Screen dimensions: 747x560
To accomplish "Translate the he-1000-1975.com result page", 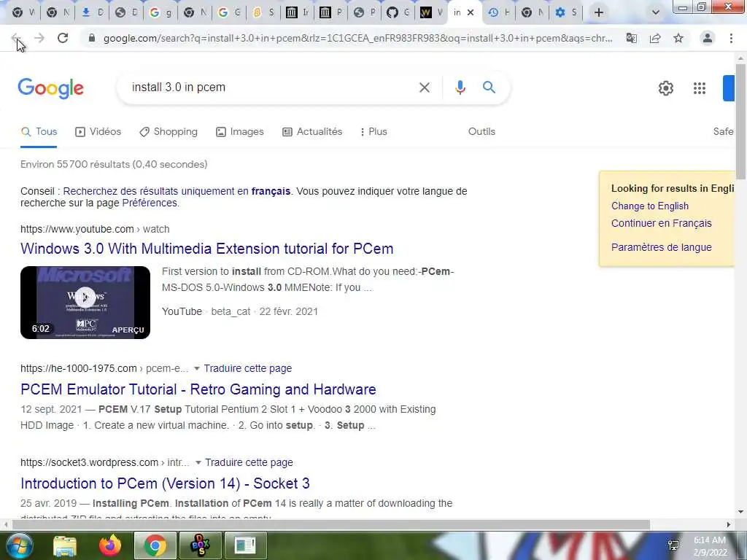I will [x=248, y=368].
